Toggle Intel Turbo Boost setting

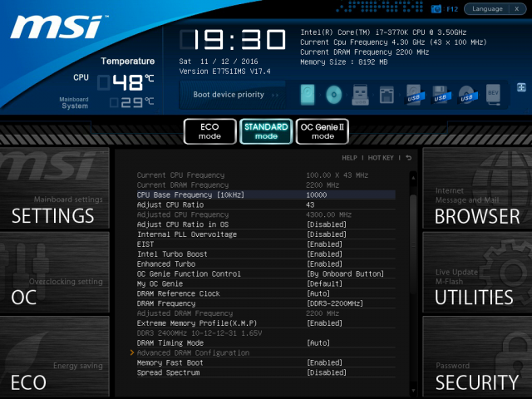coord(324,254)
